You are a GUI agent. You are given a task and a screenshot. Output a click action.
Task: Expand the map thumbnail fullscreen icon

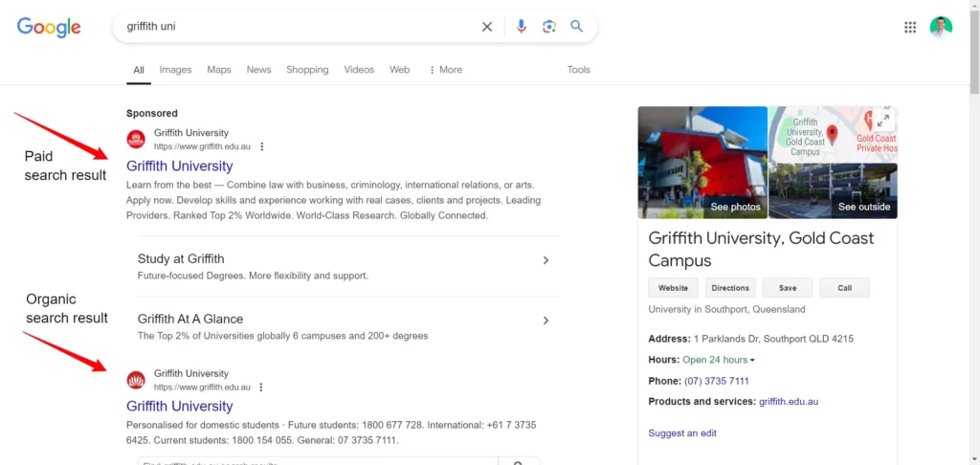883,120
